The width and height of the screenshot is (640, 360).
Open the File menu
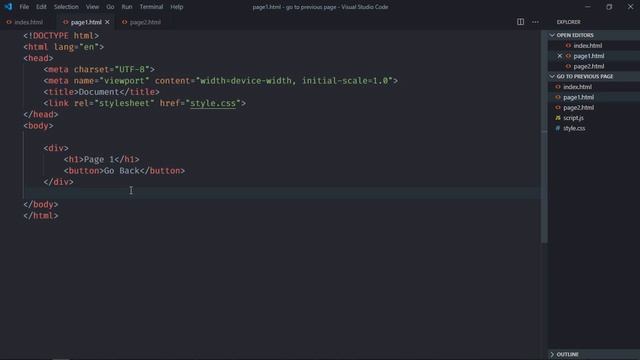click(24, 7)
